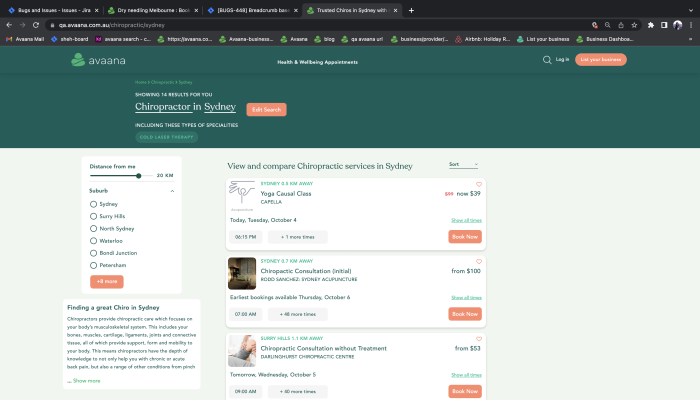Expand + 48 more times option
Viewport: 700px width, 400px height.
coord(298,314)
